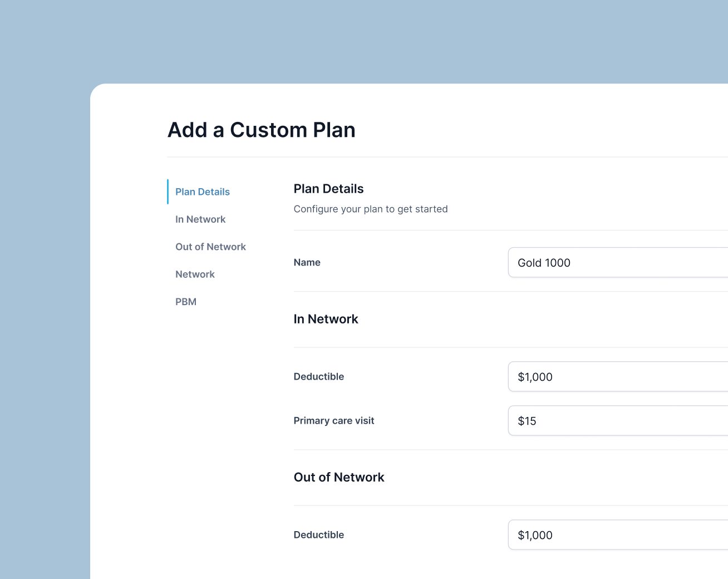This screenshot has width=728, height=579.
Task: Click the highlighted Plan Details active indicator
Action: (x=168, y=192)
